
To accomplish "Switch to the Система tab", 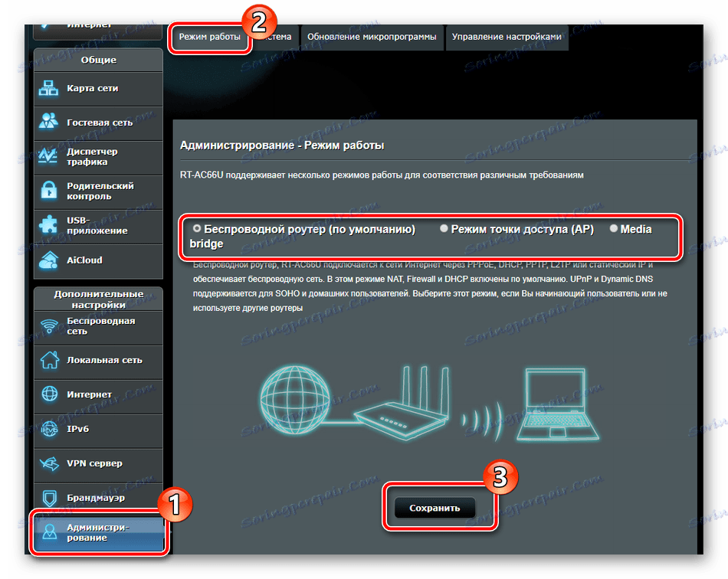I will (x=275, y=37).
